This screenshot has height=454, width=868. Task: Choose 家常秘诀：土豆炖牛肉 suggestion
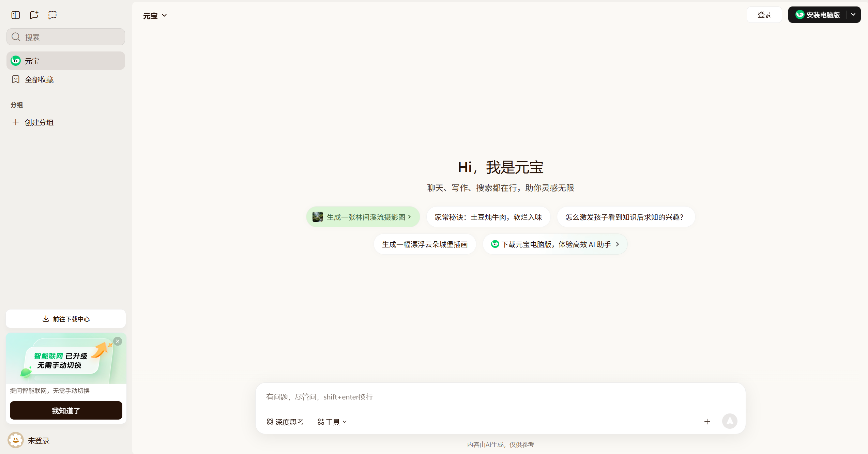tap(488, 217)
